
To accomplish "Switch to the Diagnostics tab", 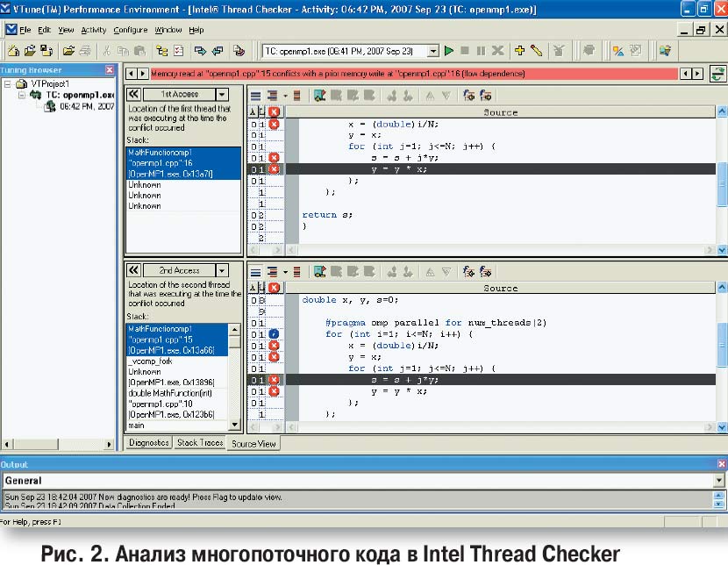I will pyautogui.click(x=148, y=443).
